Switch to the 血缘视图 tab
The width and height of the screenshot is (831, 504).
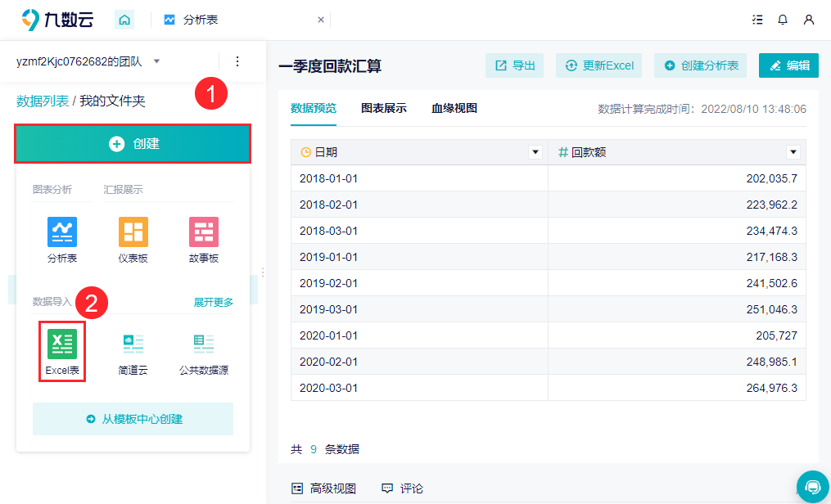454,108
